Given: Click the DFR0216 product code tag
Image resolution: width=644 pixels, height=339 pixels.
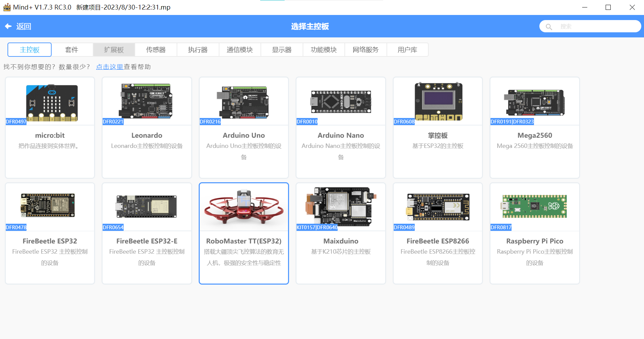Looking at the screenshot, I should [x=210, y=122].
